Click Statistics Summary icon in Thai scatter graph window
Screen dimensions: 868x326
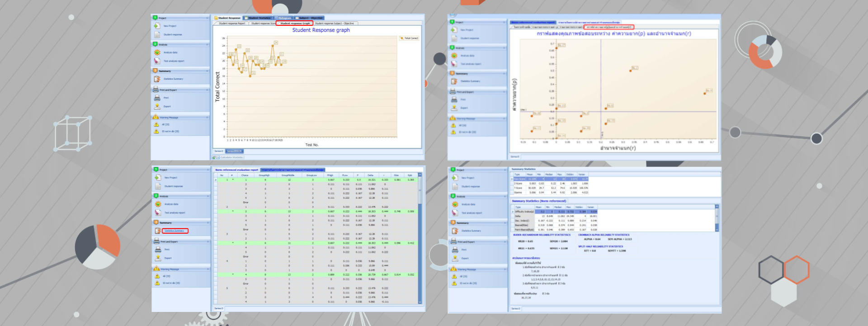454,81
